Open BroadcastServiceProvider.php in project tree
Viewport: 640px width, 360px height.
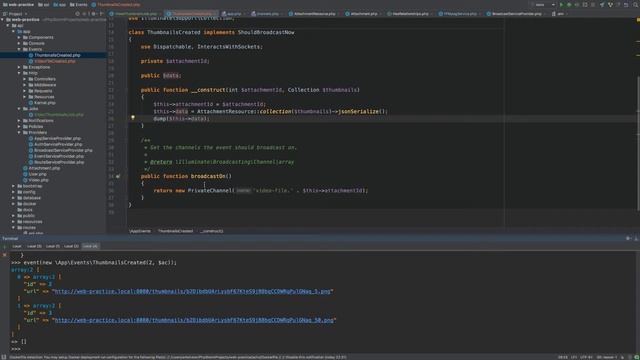pyautogui.click(x=63, y=150)
